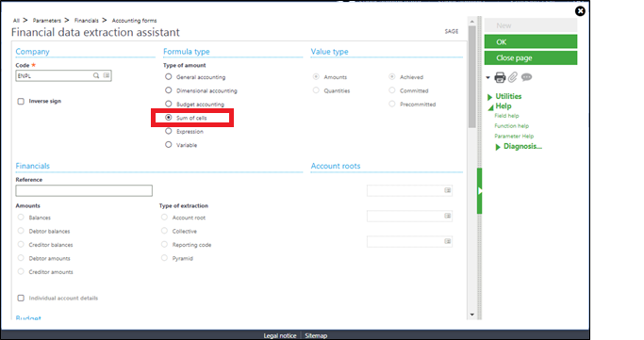Screen dimensions: 644x340
Task: Go to Financials breadcrumb item
Action: point(86,21)
